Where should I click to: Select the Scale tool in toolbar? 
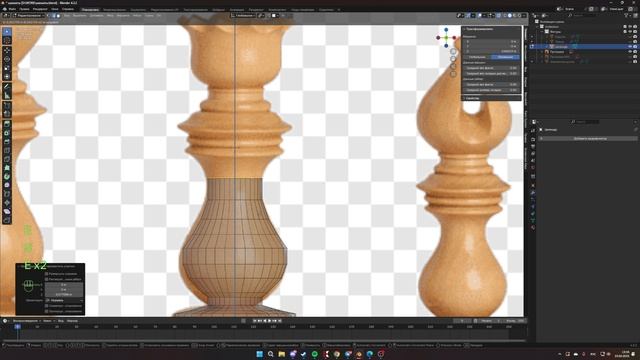[7, 68]
